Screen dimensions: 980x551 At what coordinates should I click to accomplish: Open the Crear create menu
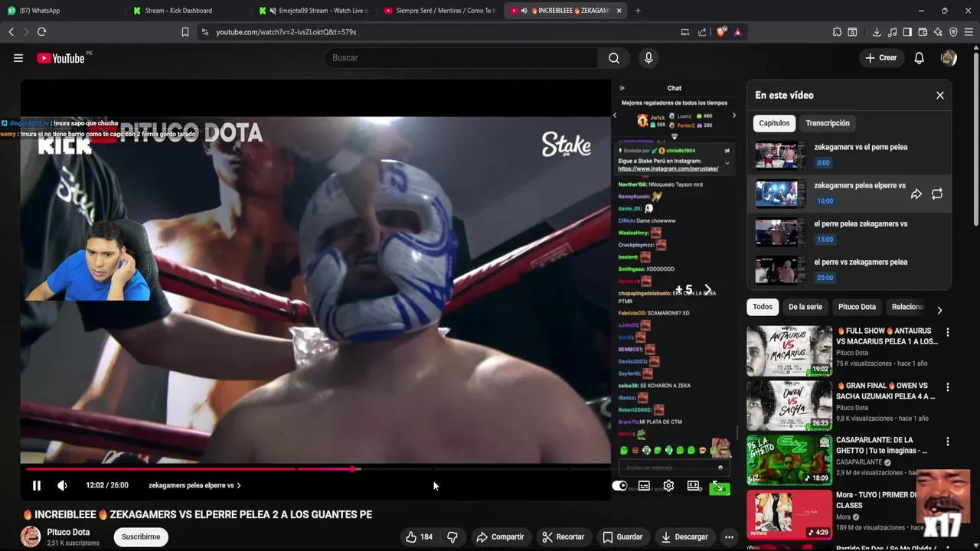pos(881,58)
